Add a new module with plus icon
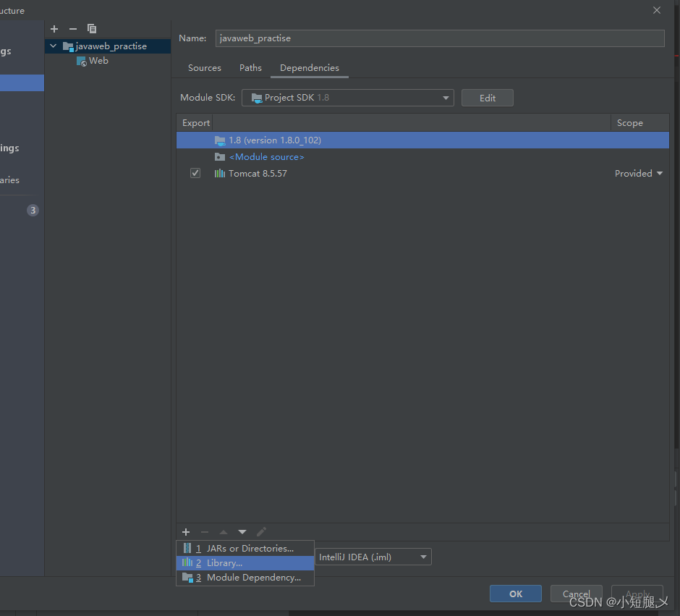This screenshot has width=680, height=616. [x=54, y=29]
